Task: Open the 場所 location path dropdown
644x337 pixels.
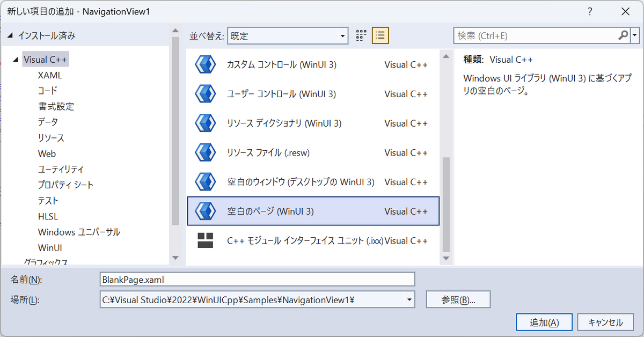Action: (410, 299)
